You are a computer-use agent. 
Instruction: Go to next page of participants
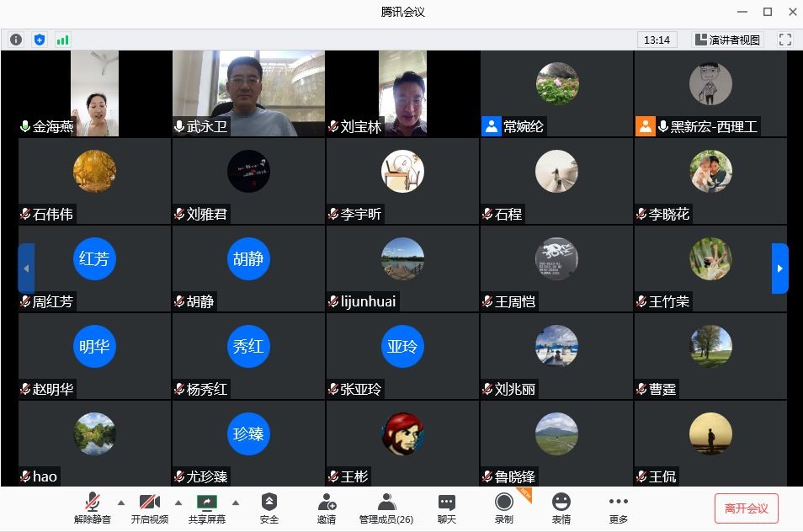[779, 269]
